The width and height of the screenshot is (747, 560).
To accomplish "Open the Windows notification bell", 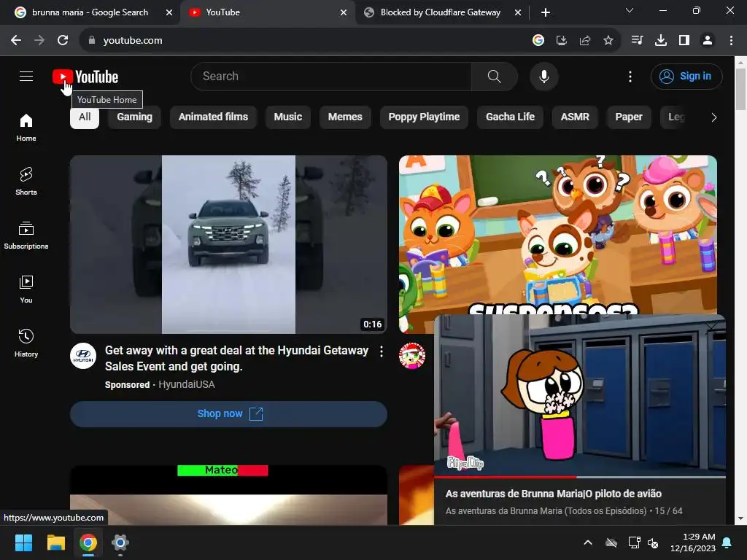I will pos(727,542).
